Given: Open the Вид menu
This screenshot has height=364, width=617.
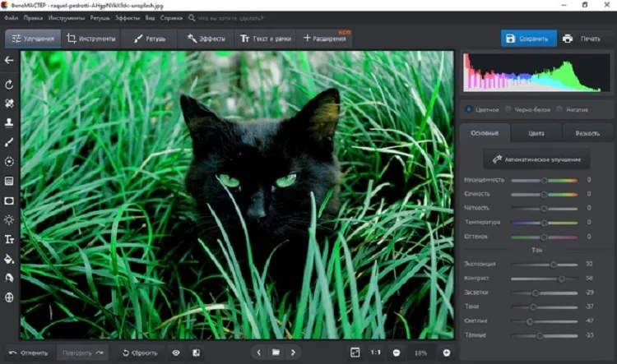Looking at the screenshot, I should (x=150, y=18).
